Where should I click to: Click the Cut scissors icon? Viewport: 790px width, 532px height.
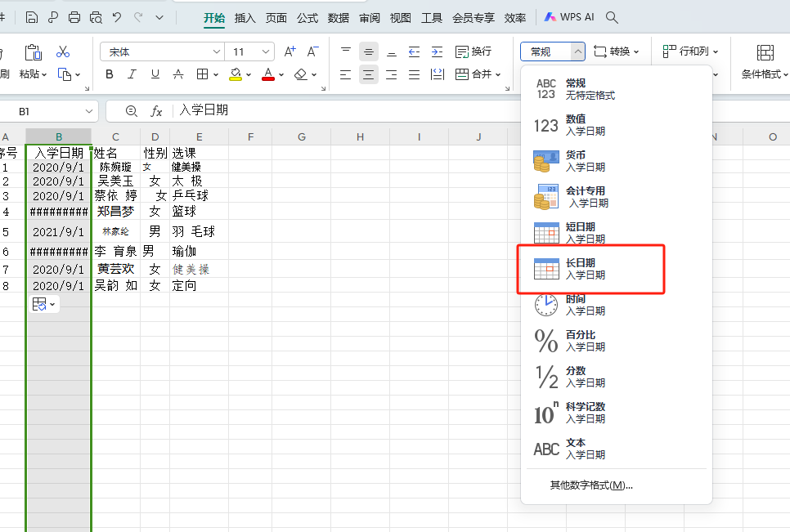pos(63,51)
